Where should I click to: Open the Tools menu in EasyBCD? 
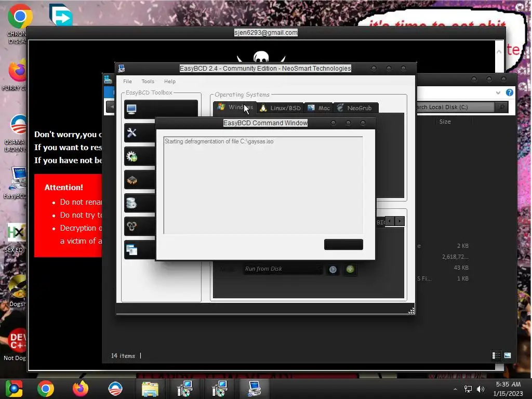[x=148, y=82]
